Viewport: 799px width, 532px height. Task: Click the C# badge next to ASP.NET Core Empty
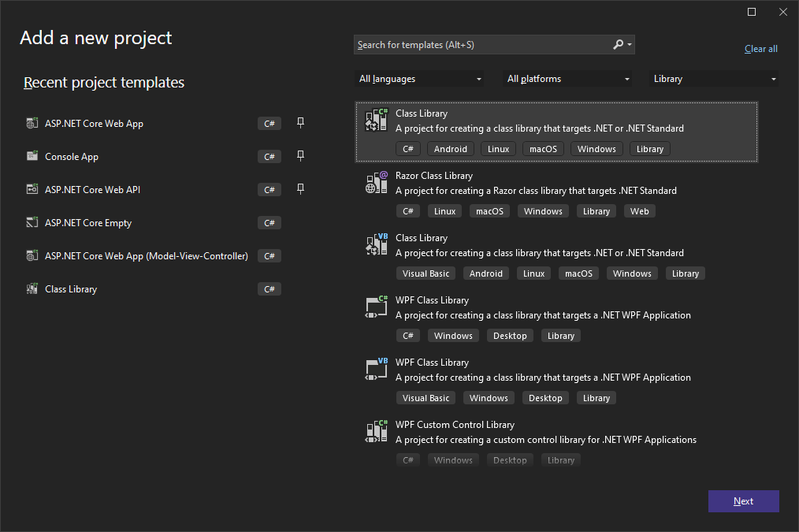point(269,223)
